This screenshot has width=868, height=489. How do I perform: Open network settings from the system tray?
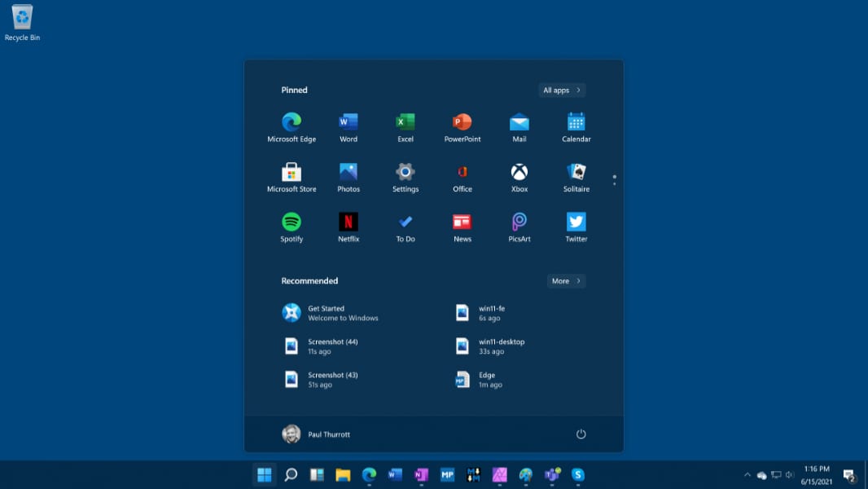[x=776, y=474]
